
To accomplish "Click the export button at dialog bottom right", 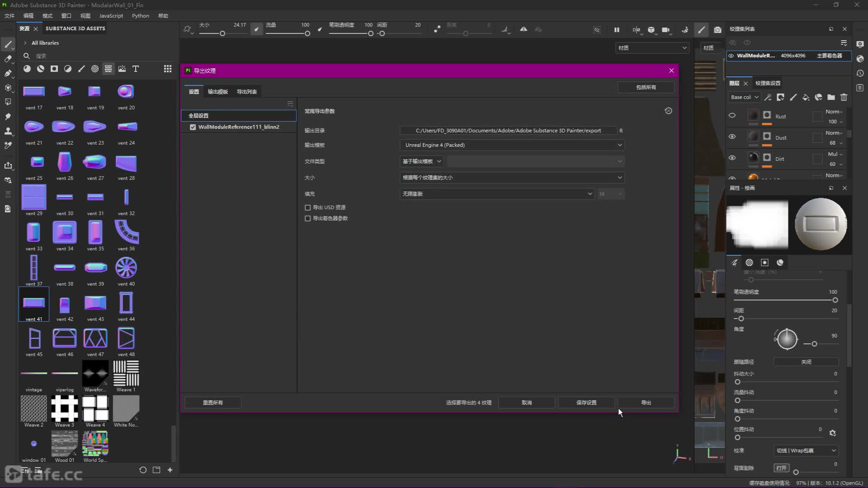I will 646,403.
